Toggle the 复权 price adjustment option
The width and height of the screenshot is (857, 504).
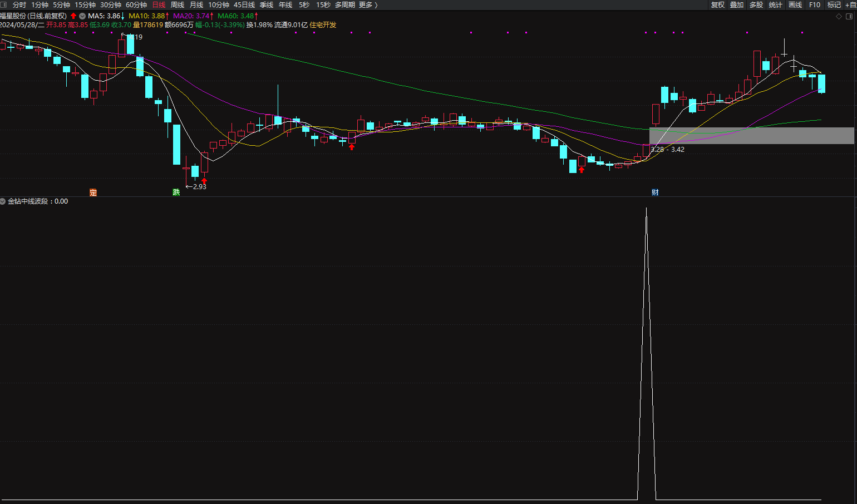[x=718, y=5]
